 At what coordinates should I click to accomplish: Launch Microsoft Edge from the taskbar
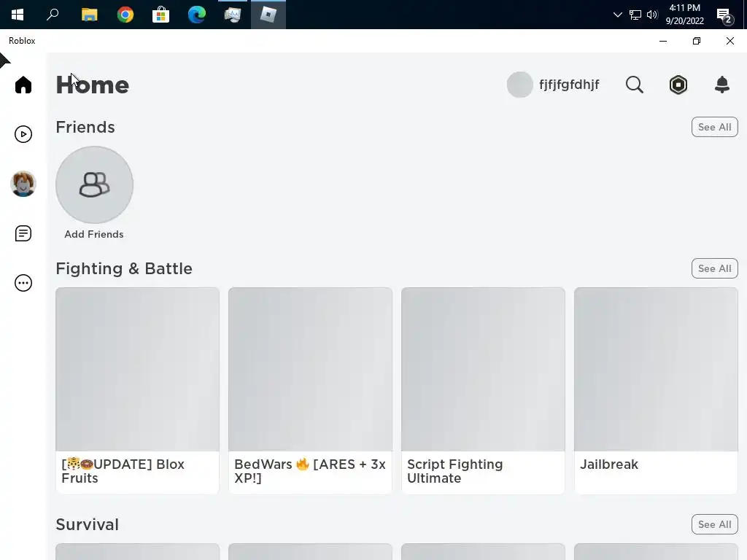point(197,15)
